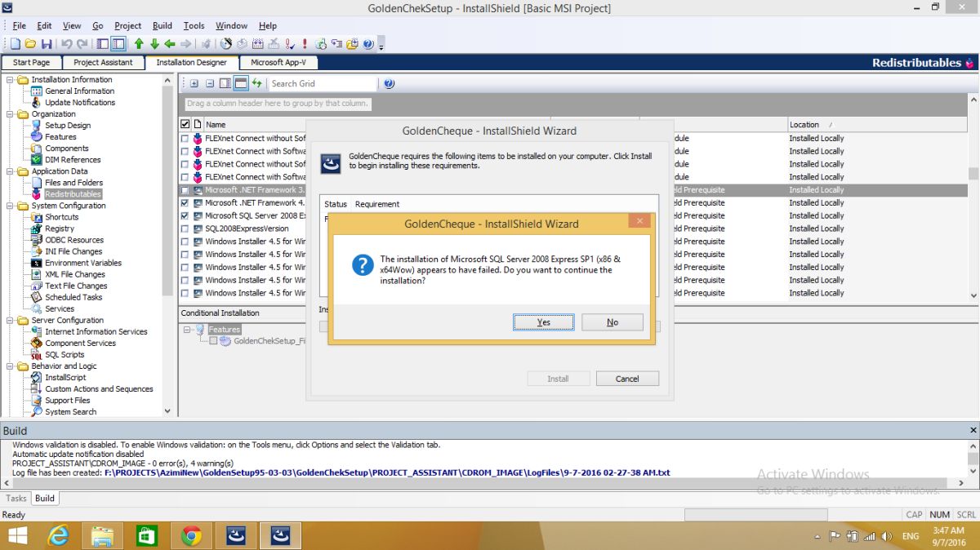The width and height of the screenshot is (980, 550).
Task: Click the green refresh arrows icon in grid toolbar
Action: 256,83
